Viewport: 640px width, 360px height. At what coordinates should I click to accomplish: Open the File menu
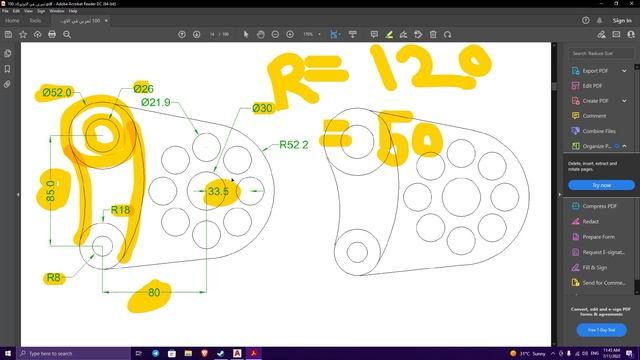(x=5, y=11)
